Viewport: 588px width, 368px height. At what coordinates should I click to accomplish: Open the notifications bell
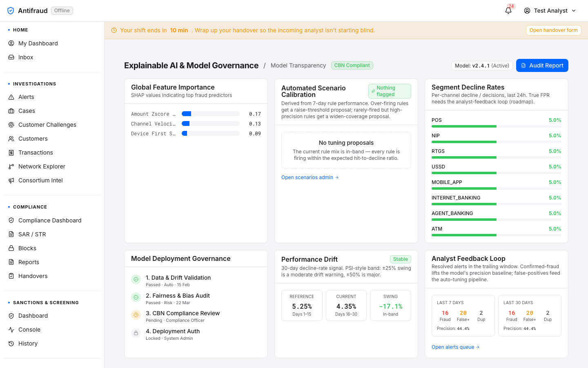508,11
